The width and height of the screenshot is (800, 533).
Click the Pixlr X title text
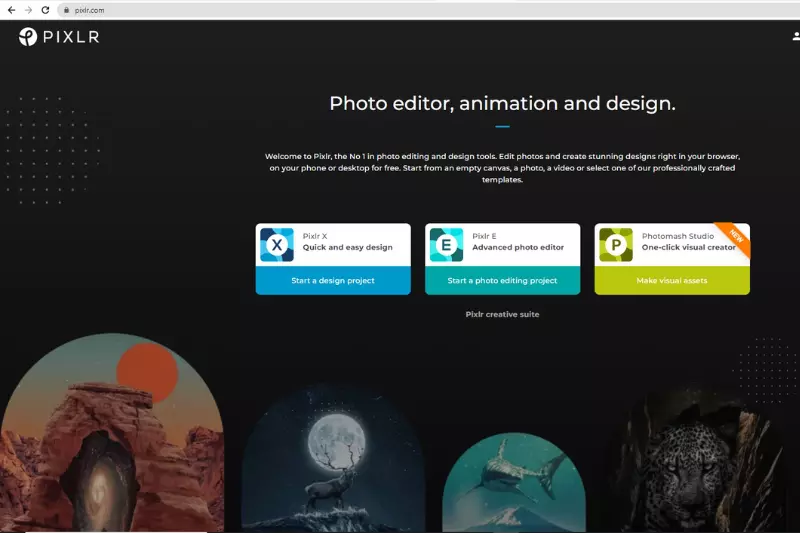click(315, 236)
